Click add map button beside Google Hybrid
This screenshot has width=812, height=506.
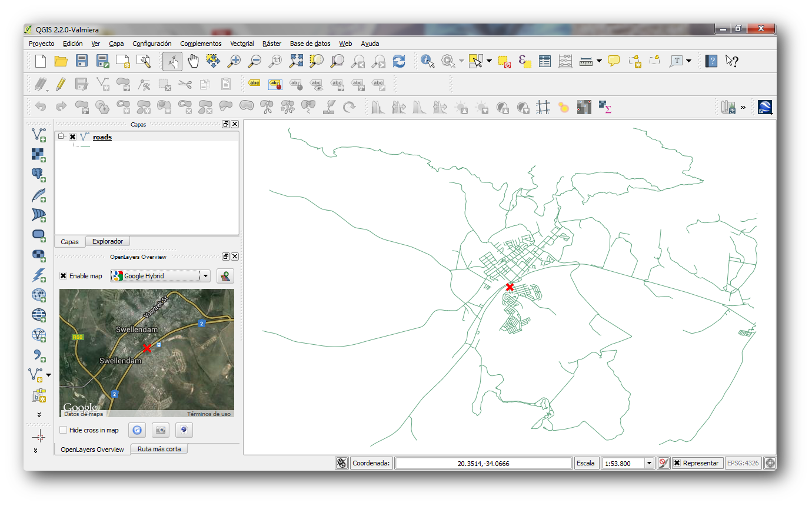(225, 276)
